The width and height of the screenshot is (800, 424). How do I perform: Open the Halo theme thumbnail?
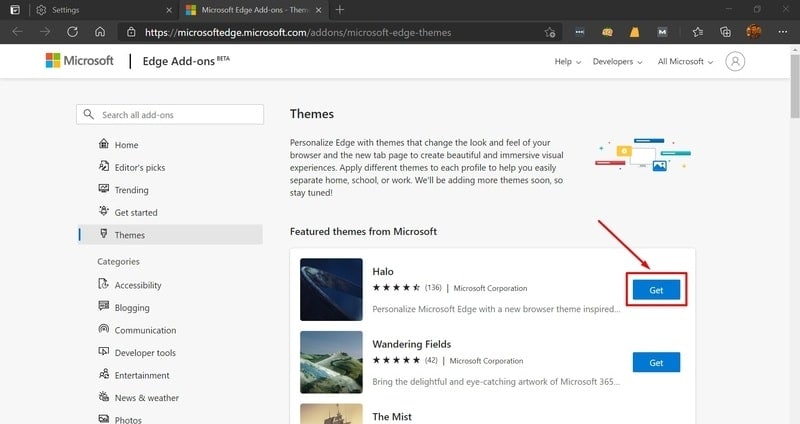[331, 289]
